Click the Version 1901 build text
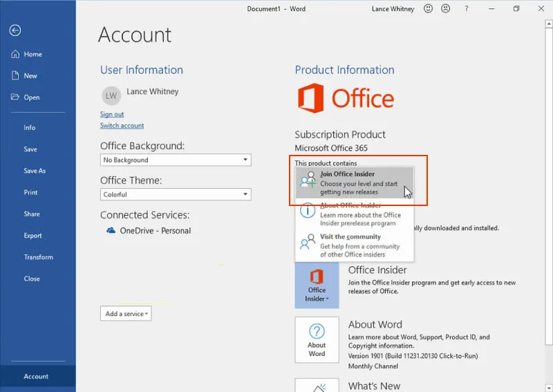Viewport: 553px width, 392px height. 413,355
